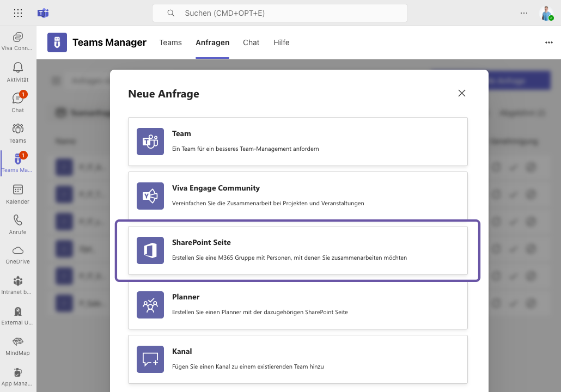
Task: Choose the SharePoint Seite request
Action: click(x=297, y=250)
